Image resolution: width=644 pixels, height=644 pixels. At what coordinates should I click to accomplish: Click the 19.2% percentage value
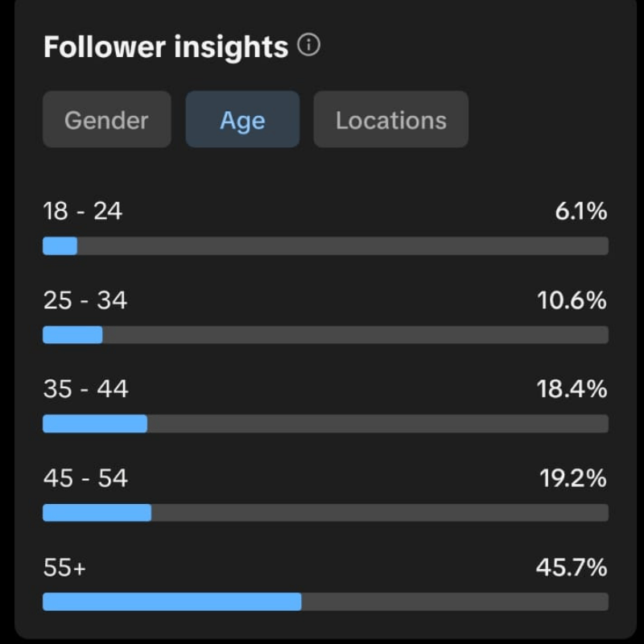(x=572, y=478)
